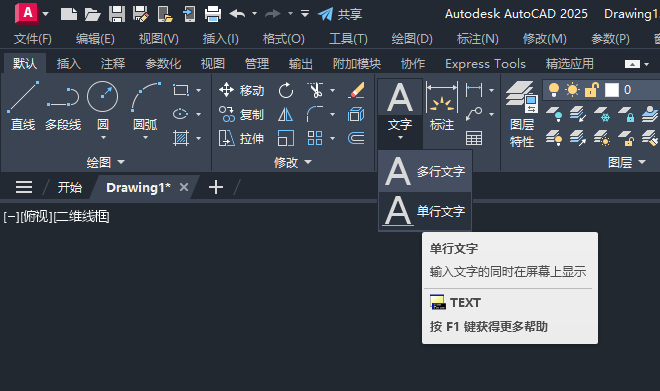Click the white layer color swatch
Screen dimensions: 660x391
pos(612,90)
